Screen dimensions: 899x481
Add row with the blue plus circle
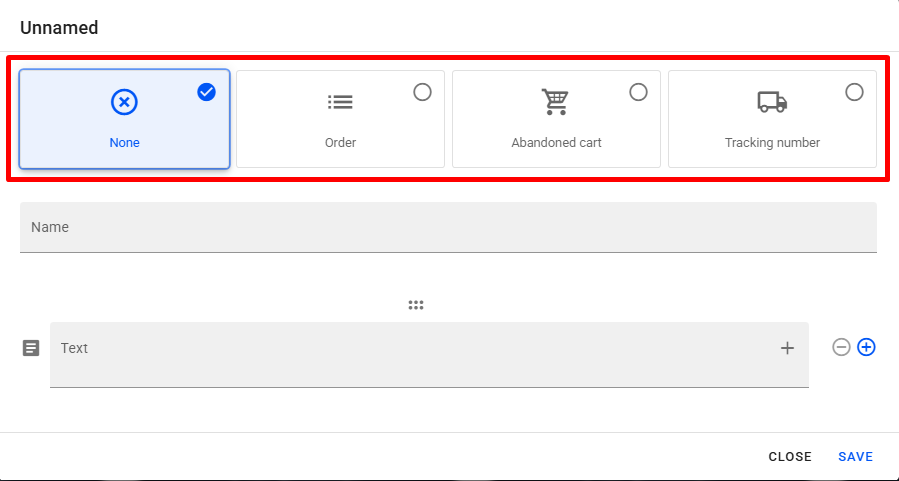866,347
